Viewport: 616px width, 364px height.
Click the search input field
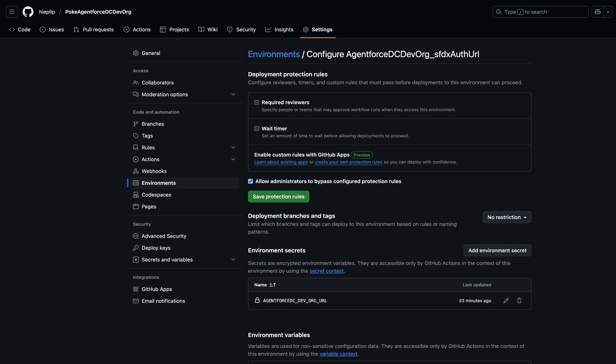pos(540,12)
